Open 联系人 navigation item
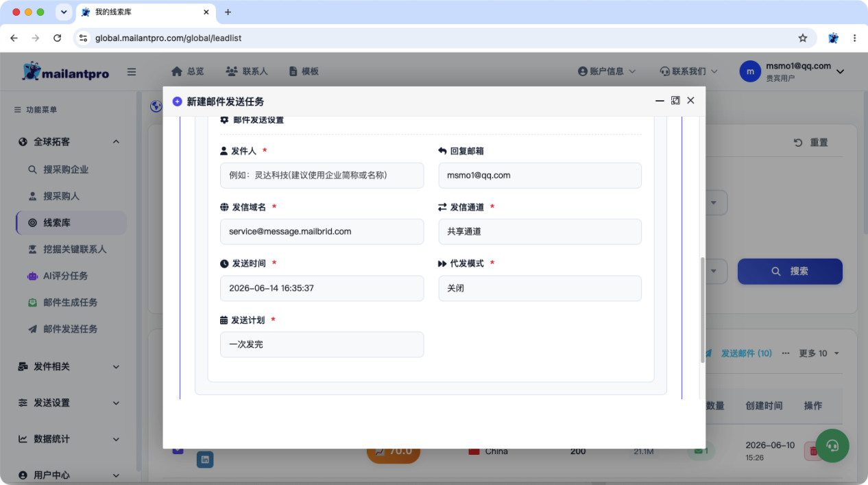The image size is (868, 485). (x=247, y=71)
